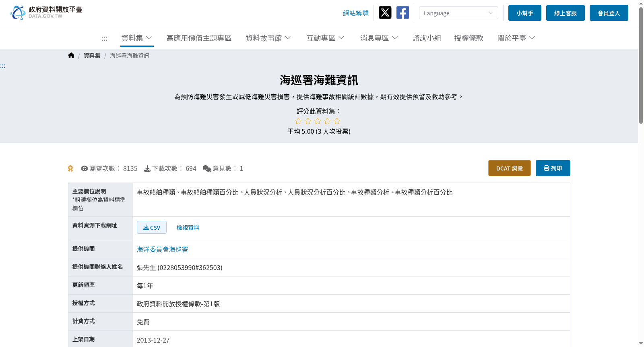
Task: Rate dataset with the first star
Action: pyautogui.click(x=298, y=121)
